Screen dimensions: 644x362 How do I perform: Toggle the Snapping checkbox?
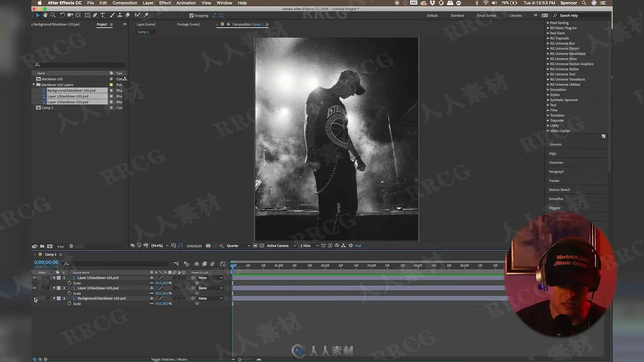192,15
